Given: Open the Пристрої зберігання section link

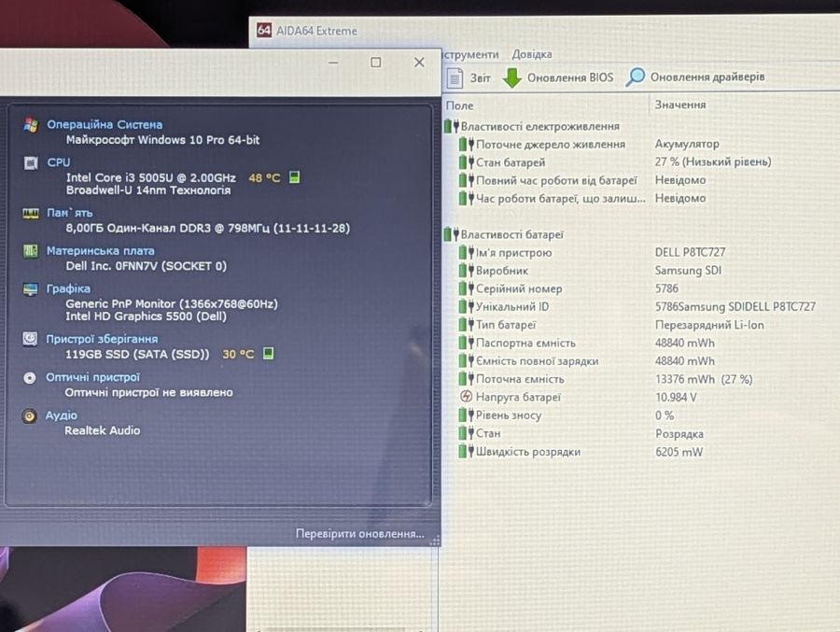Looking at the screenshot, I should tap(102, 339).
